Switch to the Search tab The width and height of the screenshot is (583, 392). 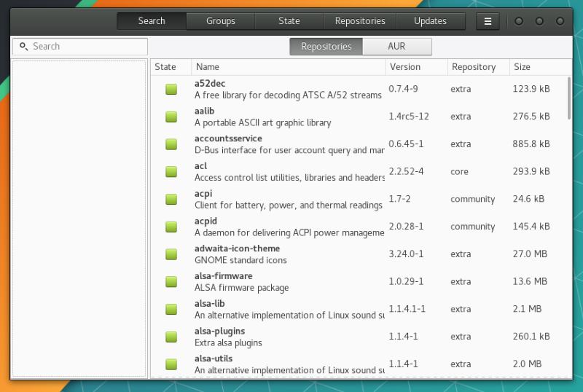pyautogui.click(x=152, y=21)
